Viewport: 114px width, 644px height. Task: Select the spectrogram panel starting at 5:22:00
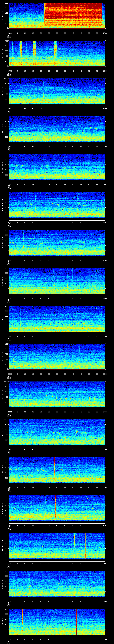click(x=57, y=243)
